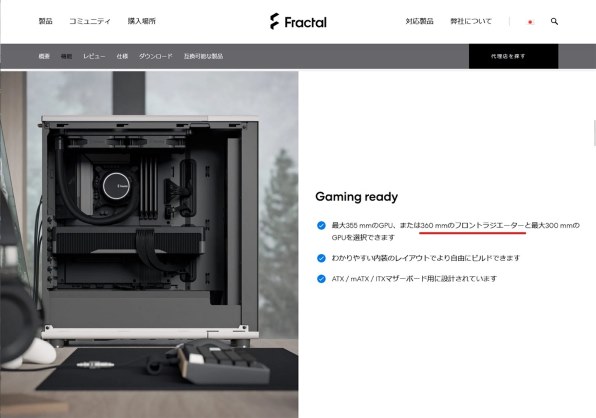
Task: Open the コミュニティ menu
Action: [x=90, y=21]
